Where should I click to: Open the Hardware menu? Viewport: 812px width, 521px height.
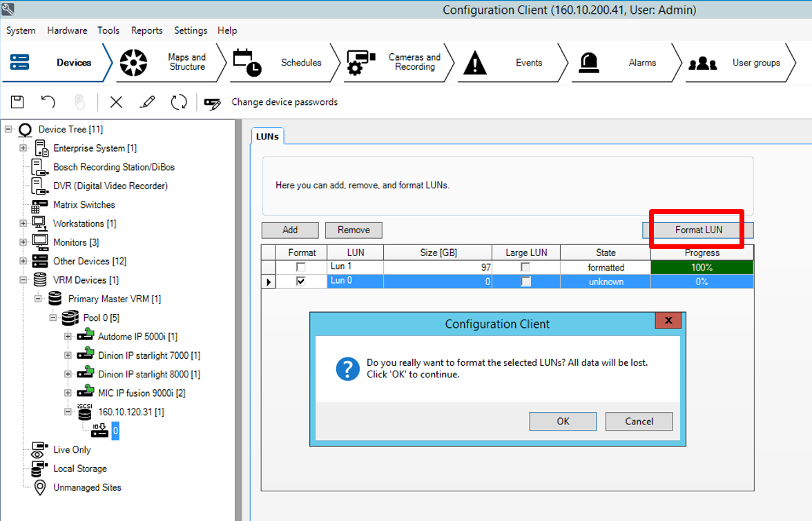[x=67, y=30]
